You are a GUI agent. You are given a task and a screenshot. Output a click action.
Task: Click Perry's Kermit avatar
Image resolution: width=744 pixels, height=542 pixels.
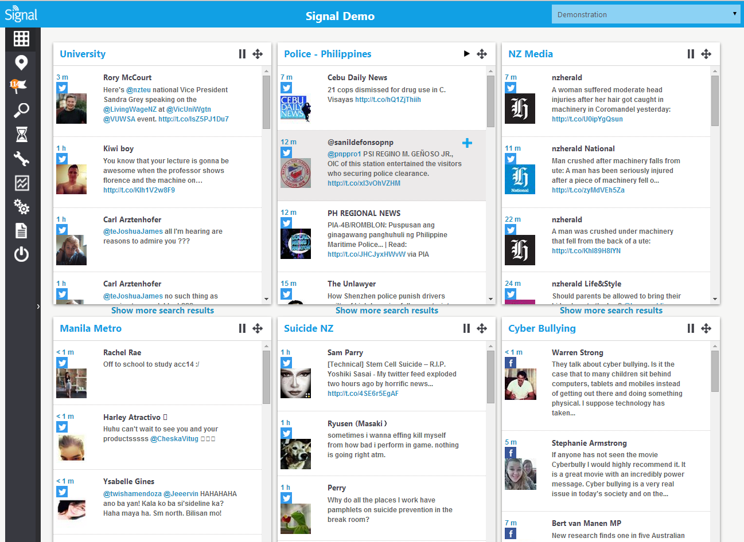[x=296, y=519]
